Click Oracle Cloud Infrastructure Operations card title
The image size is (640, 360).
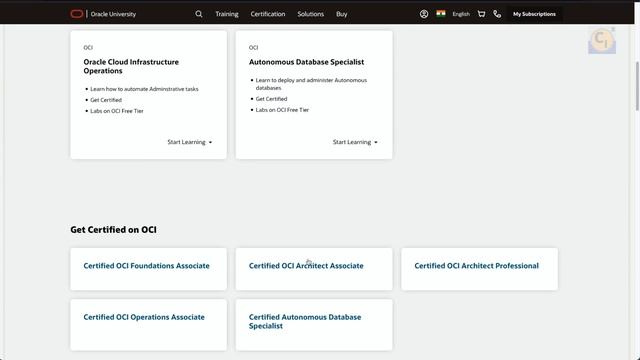(131, 67)
